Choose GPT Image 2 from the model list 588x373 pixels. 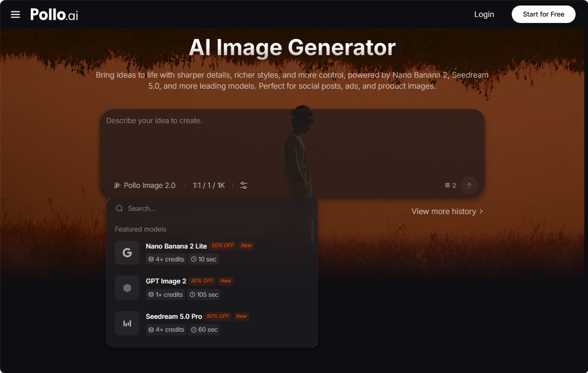pos(212,288)
